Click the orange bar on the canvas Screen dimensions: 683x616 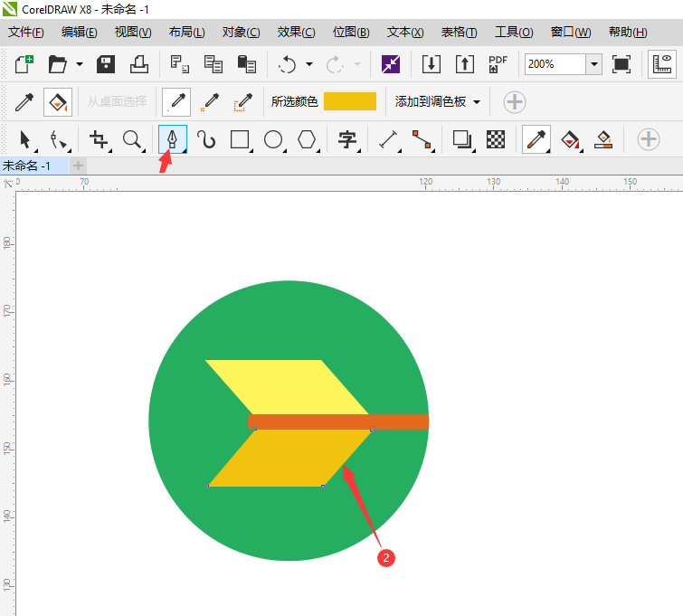[x=398, y=422]
